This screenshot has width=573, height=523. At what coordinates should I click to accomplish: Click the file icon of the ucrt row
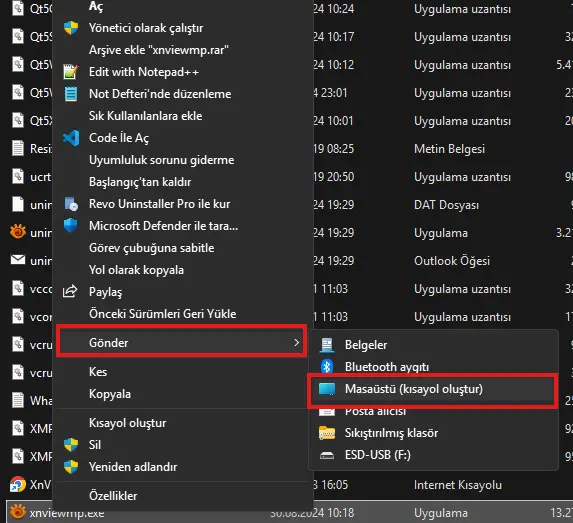(18, 176)
